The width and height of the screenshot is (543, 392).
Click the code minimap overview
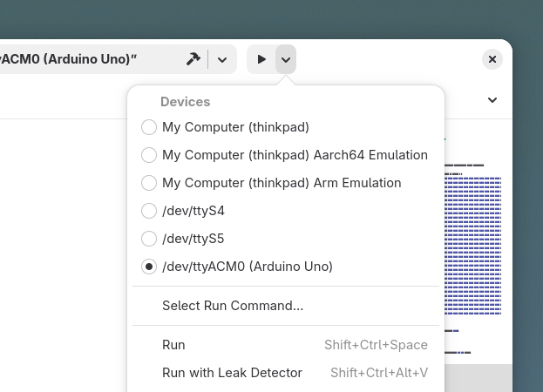pyautogui.click(x=473, y=246)
